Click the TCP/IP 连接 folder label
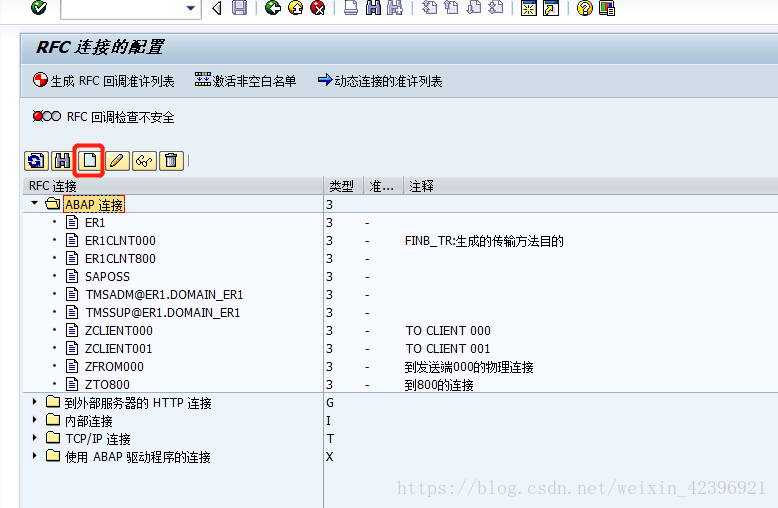The width and height of the screenshot is (778, 508). coord(98,439)
